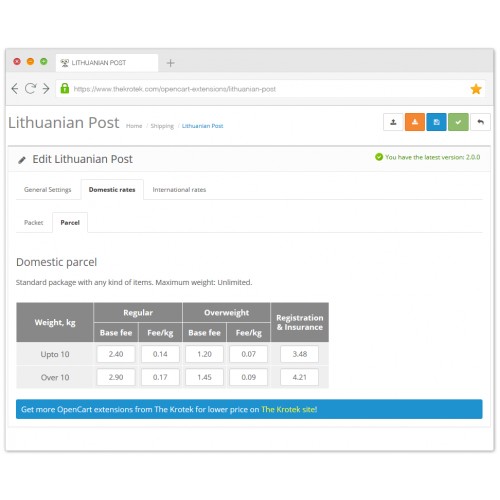Follow the Shipping breadcrumb link

[x=162, y=126]
